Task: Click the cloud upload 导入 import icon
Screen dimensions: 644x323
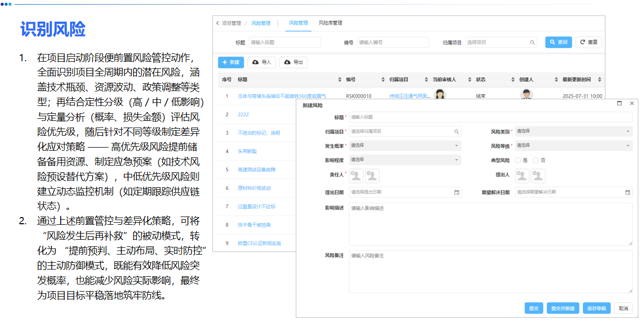Action: click(x=255, y=62)
